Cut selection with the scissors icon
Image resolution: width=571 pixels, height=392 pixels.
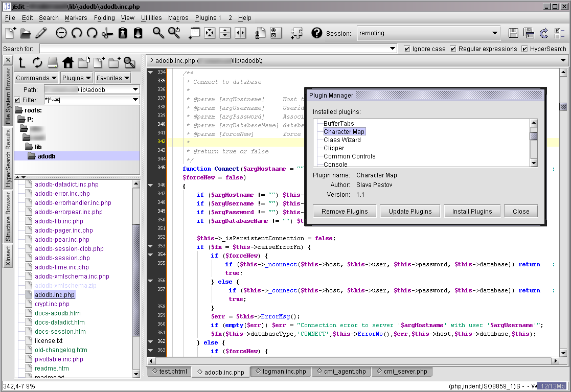(107, 33)
